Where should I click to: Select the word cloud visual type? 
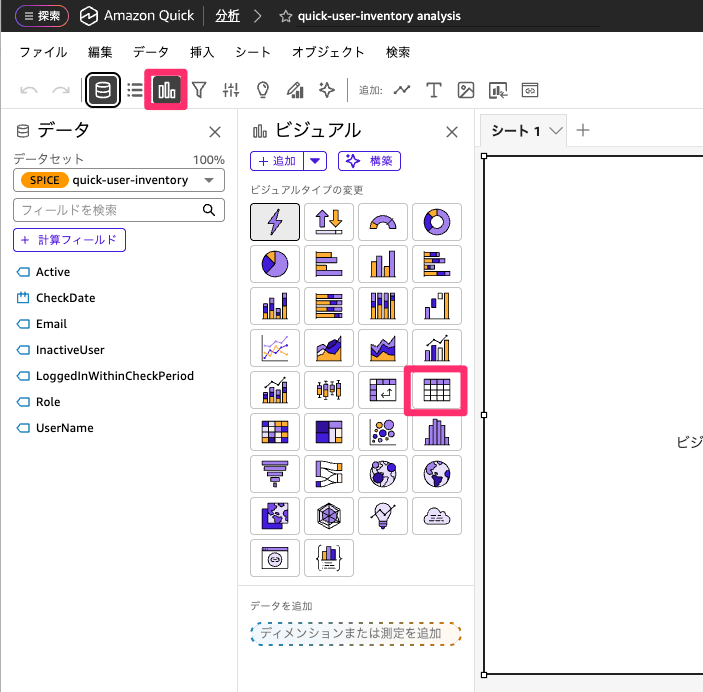coord(437,516)
